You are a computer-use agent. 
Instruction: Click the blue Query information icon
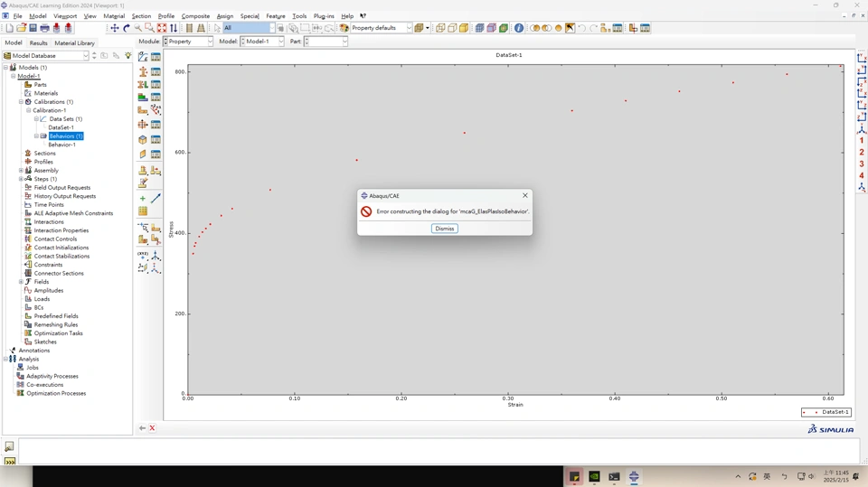click(519, 28)
